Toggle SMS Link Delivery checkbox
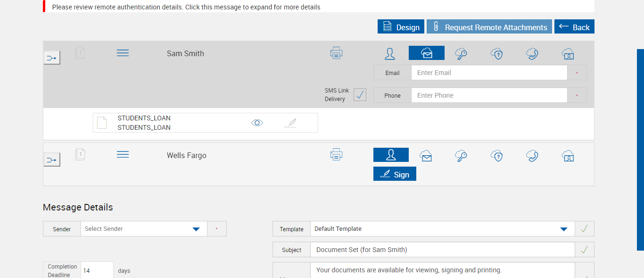This screenshot has height=278, width=644. 360,95
